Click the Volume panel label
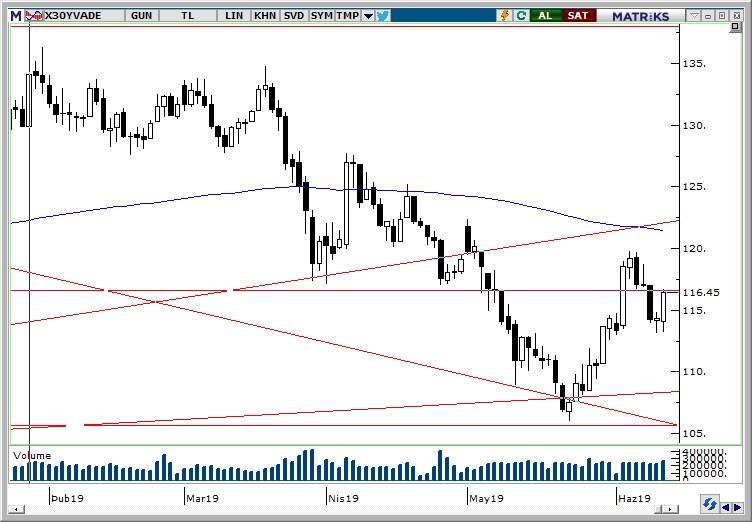The image size is (752, 522). 32,455
